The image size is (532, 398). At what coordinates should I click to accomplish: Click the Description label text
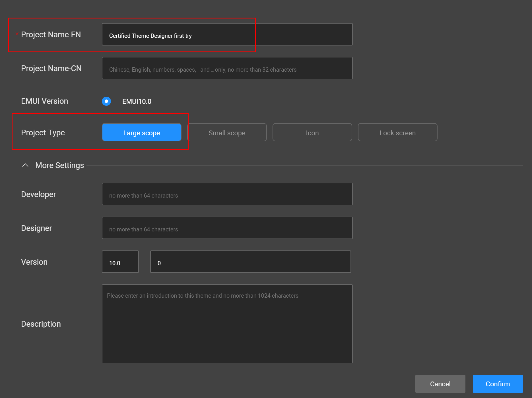click(x=41, y=324)
